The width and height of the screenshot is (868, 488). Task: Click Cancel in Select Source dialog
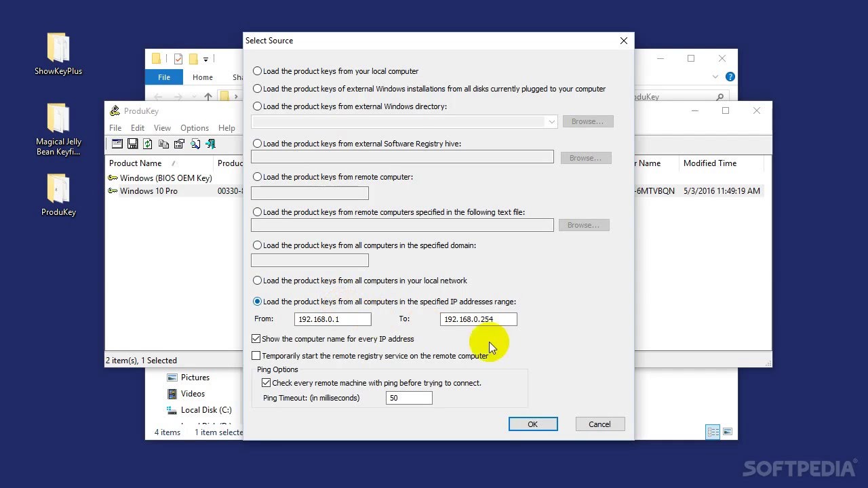tap(599, 424)
